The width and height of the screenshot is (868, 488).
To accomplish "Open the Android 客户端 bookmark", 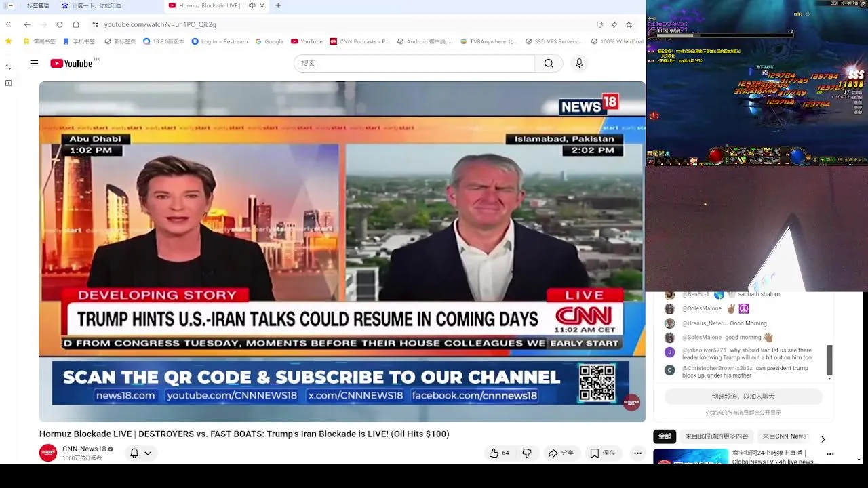I will coord(425,41).
